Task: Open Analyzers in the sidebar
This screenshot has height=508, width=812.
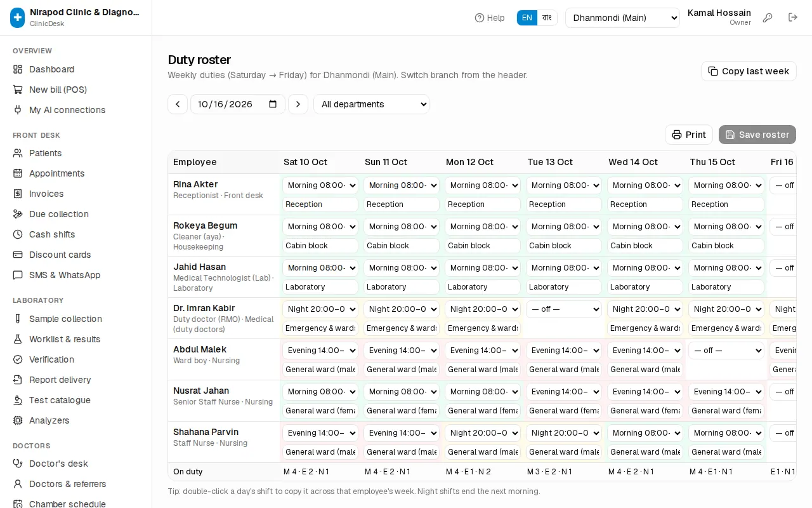Action: (76, 420)
